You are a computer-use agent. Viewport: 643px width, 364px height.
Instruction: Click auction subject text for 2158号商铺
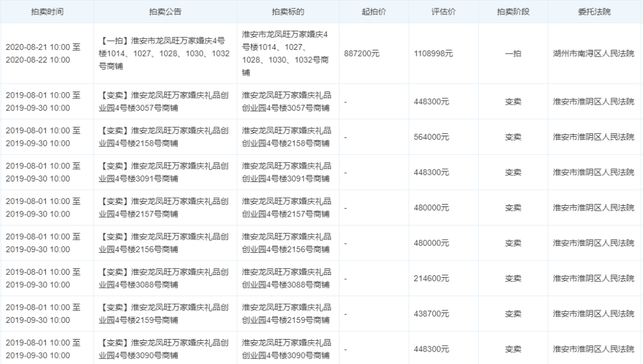[x=286, y=137]
